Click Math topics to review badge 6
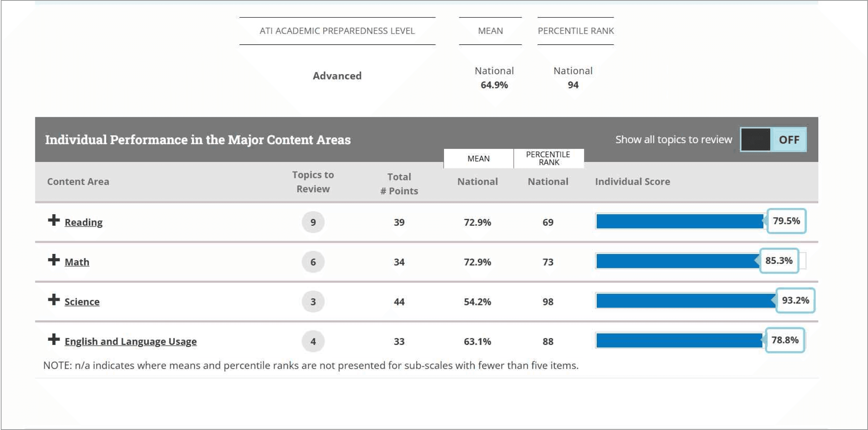The height and width of the screenshot is (430, 868). point(313,262)
